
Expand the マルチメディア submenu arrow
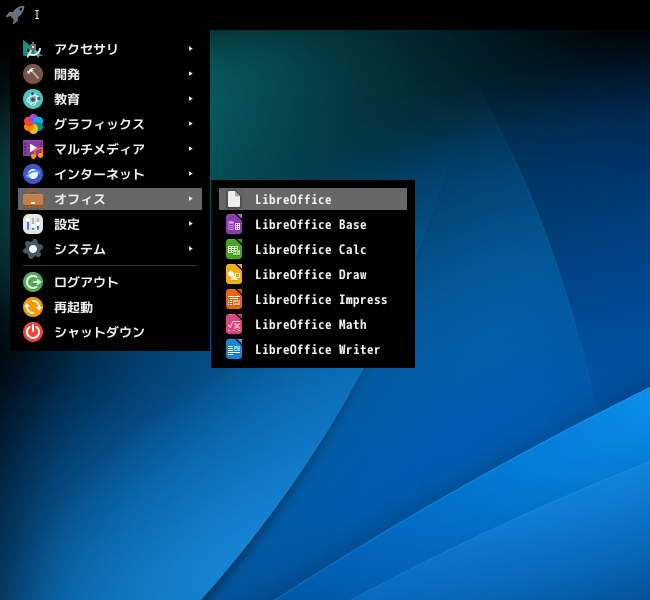point(191,148)
